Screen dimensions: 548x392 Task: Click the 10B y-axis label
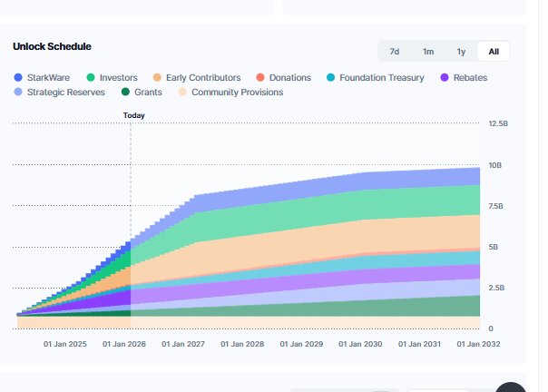click(495, 165)
